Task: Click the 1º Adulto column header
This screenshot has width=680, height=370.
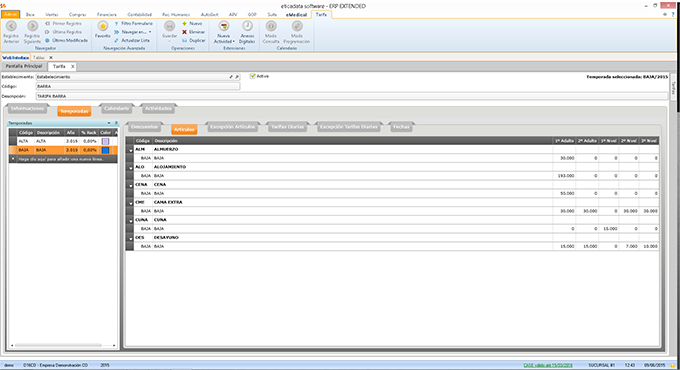Action: pos(564,141)
